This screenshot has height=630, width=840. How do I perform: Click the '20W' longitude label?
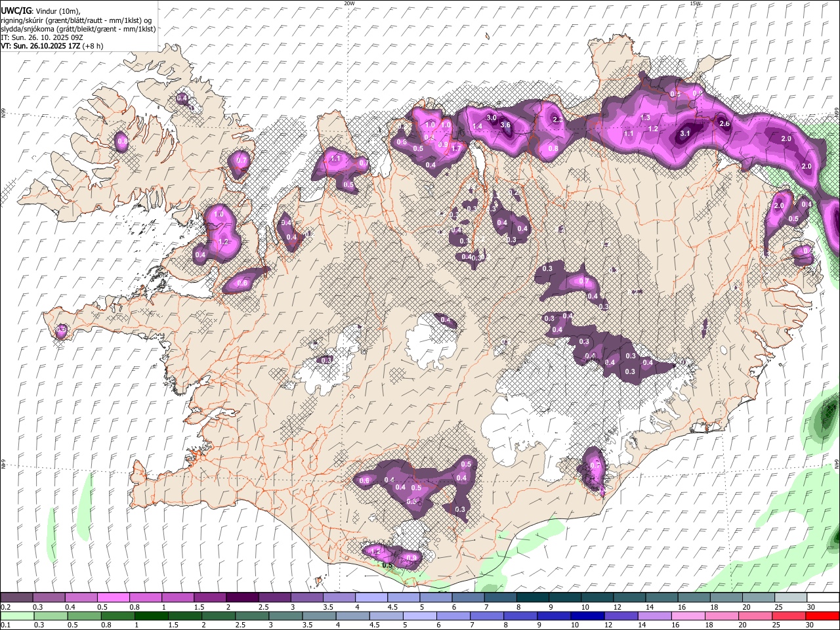349,3
